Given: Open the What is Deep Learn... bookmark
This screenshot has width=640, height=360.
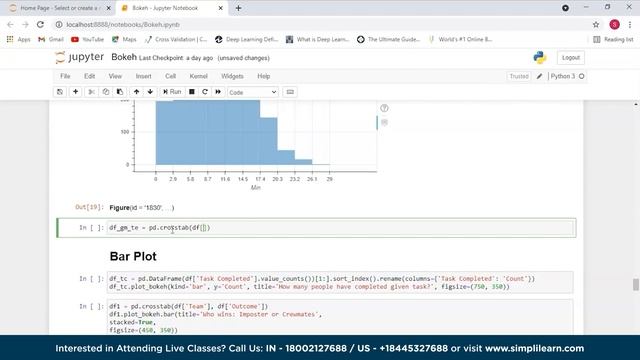Looking at the screenshot, I should point(318,39).
